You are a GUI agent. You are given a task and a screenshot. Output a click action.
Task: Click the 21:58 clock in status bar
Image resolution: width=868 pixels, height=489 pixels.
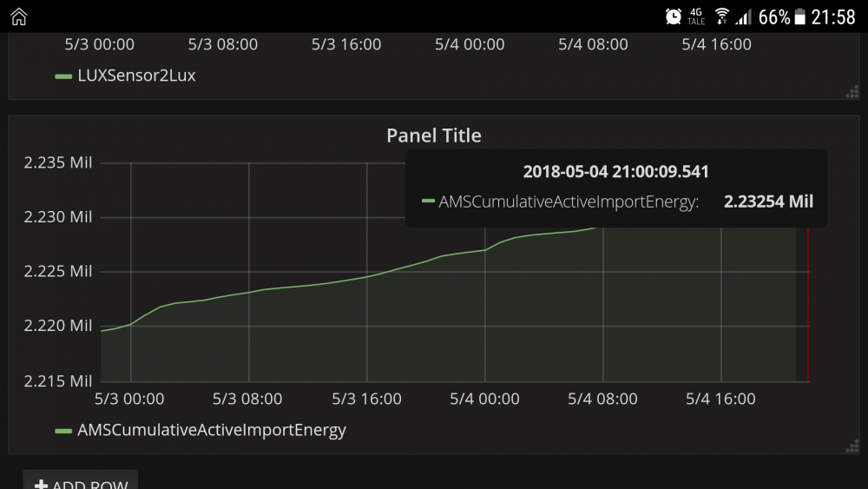click(833, 17)
